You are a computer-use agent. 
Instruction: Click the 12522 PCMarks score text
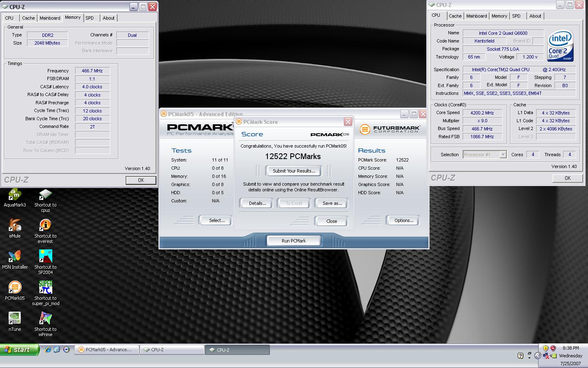click(293, 156)
